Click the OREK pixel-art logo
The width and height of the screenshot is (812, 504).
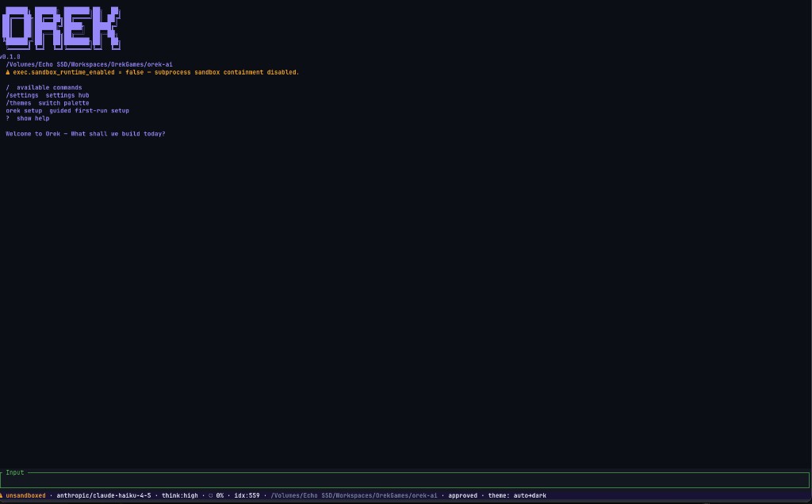[61, 29]
